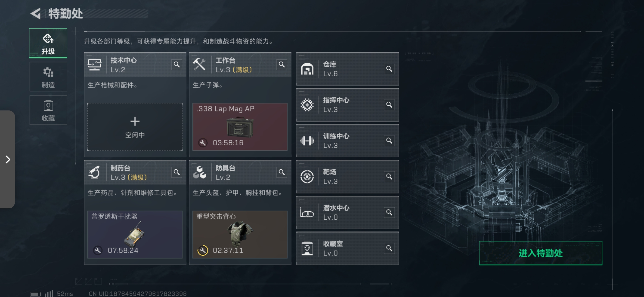Open 训练中心 magnifier icon
The height and width of the screenshot is (297, 644).
(x=389, y=141)
